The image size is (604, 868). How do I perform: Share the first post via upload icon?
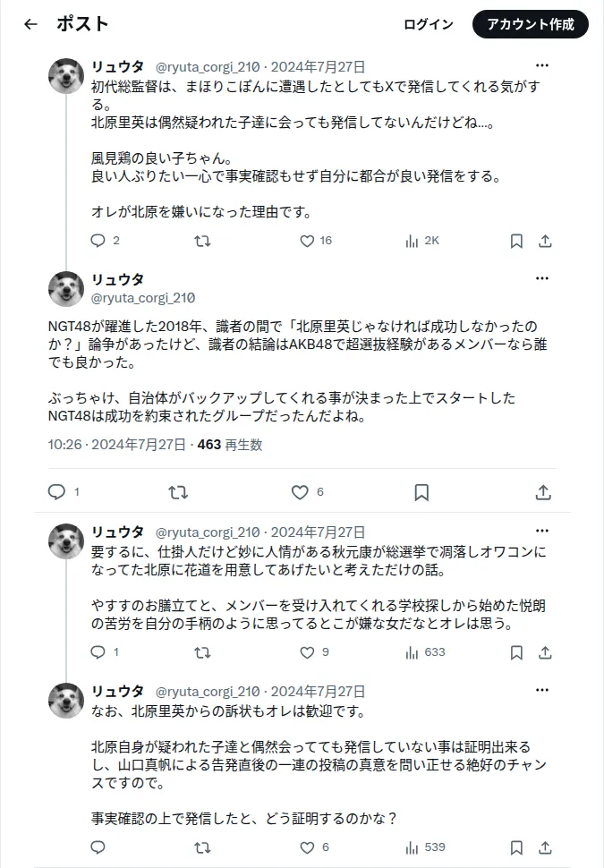click(545, 241)
